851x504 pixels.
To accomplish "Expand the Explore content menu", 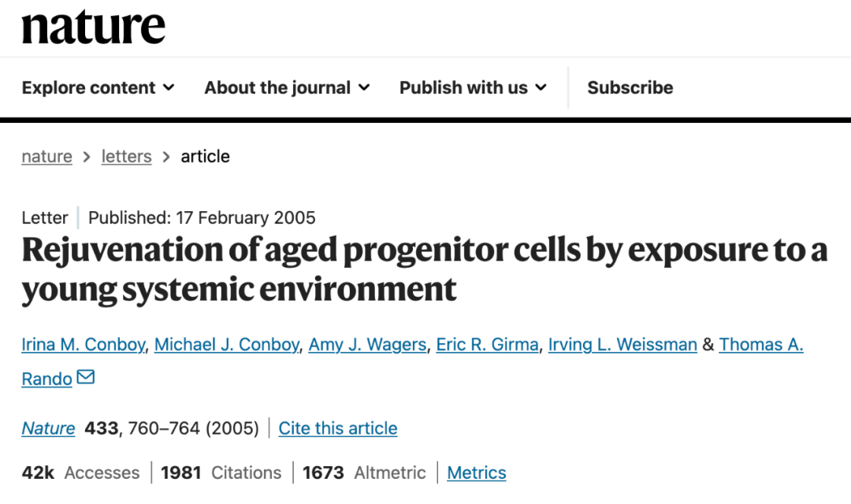I will (x=98, y=87).
